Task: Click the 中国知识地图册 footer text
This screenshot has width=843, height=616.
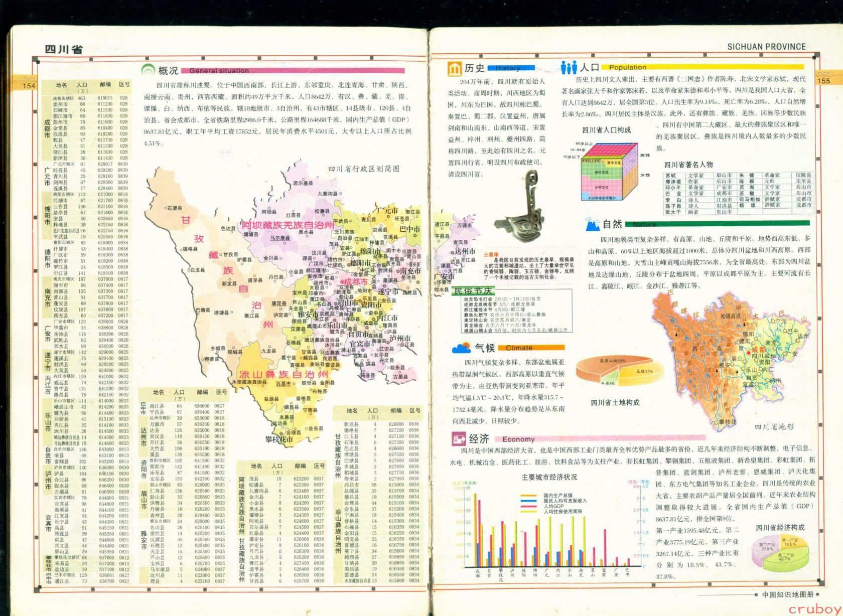Action: [x=787, y=594]
